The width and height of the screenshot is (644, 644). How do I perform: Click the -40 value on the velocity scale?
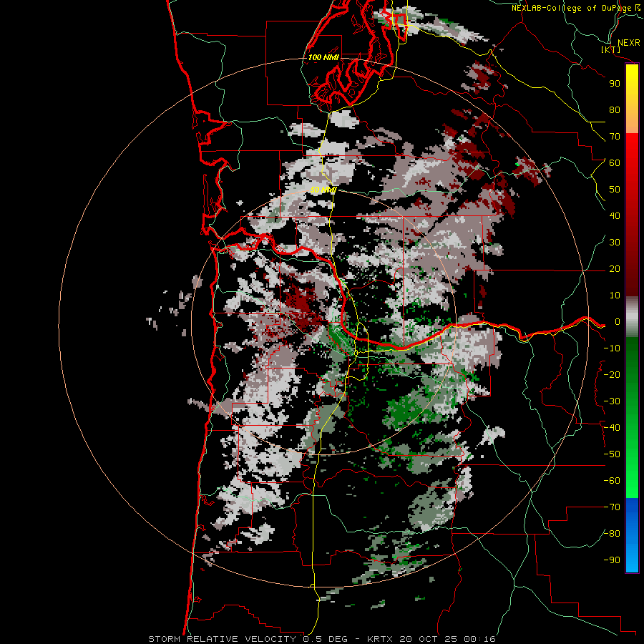click(612, 428)
